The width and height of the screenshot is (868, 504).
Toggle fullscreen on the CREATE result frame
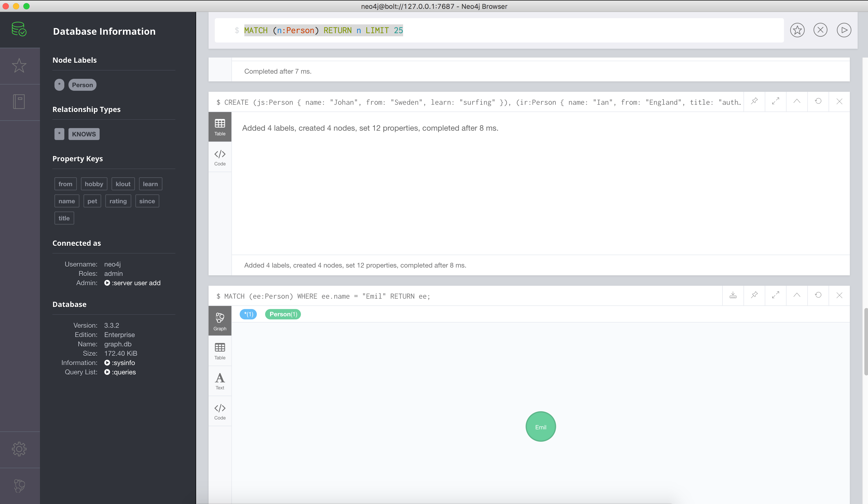tap(775, 101)
